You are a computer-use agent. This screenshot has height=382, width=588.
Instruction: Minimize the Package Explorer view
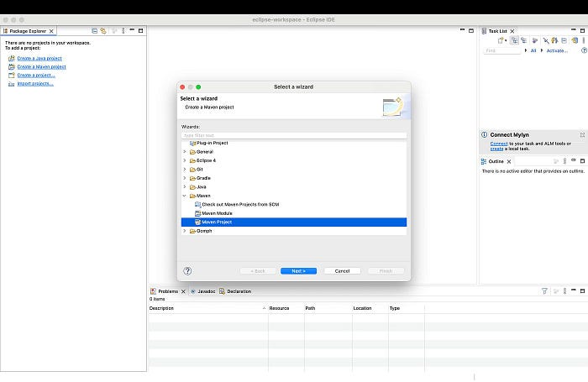click(x=132, y=29)
